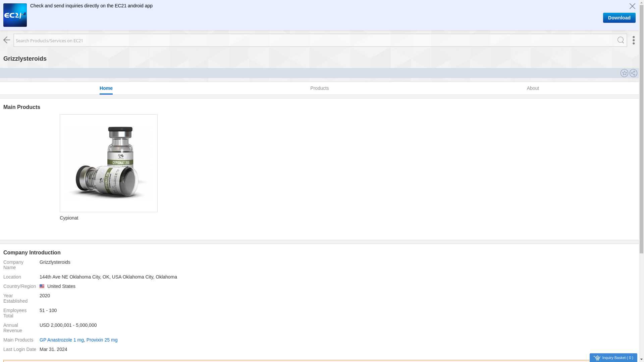Click the Provixin 25 mg product link

tap(102, 340)
